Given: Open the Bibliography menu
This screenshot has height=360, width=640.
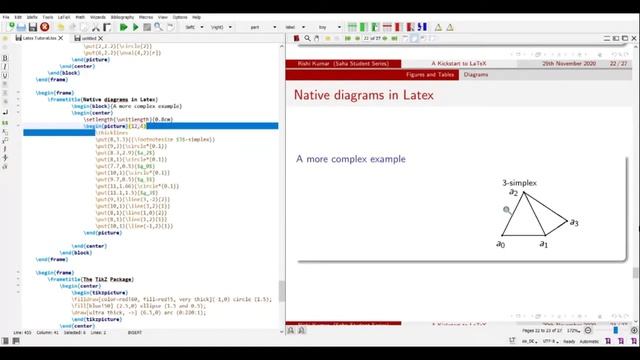Looking at the screenshot, I should click(x=122, y=17).
